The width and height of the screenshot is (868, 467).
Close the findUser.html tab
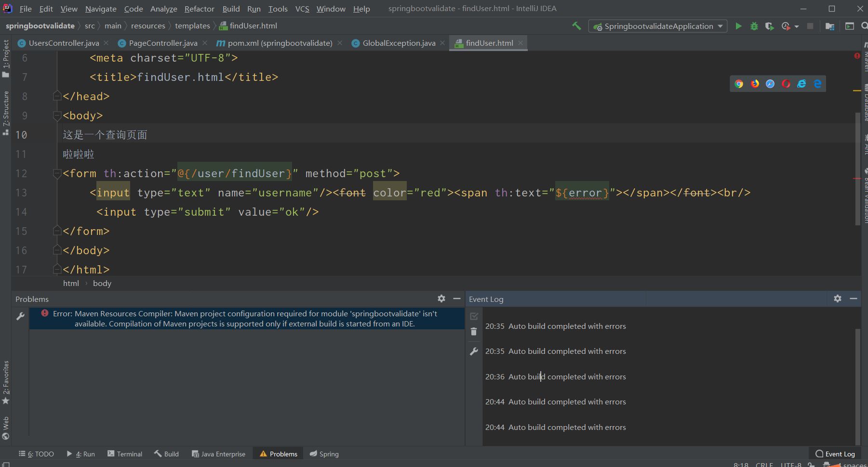(521, 43)
